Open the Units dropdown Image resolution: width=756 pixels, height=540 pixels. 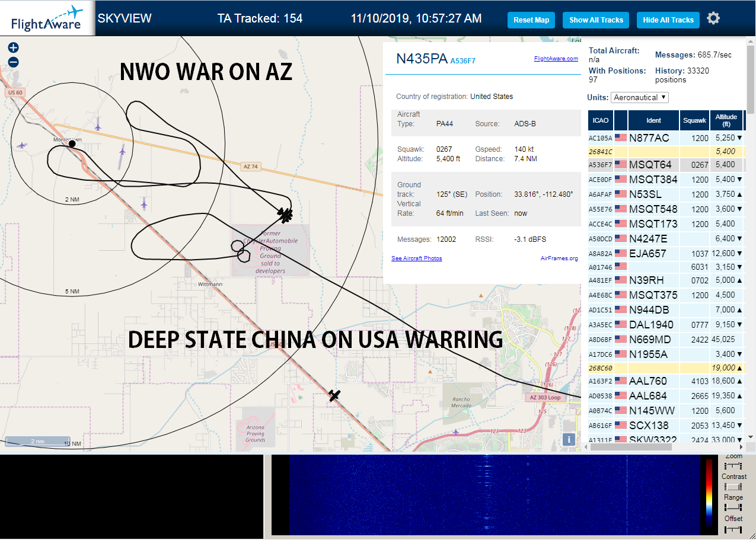click(640, 97)
